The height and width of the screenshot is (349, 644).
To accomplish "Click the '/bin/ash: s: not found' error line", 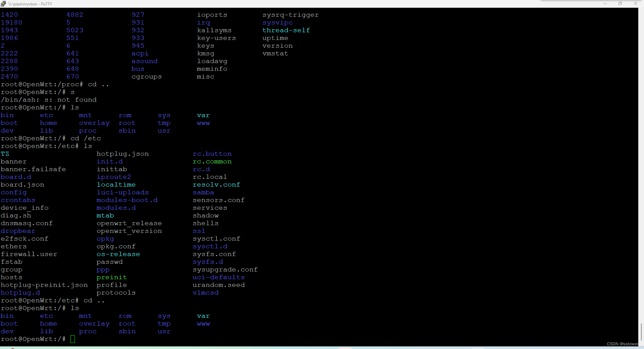I will click(49, 100).
